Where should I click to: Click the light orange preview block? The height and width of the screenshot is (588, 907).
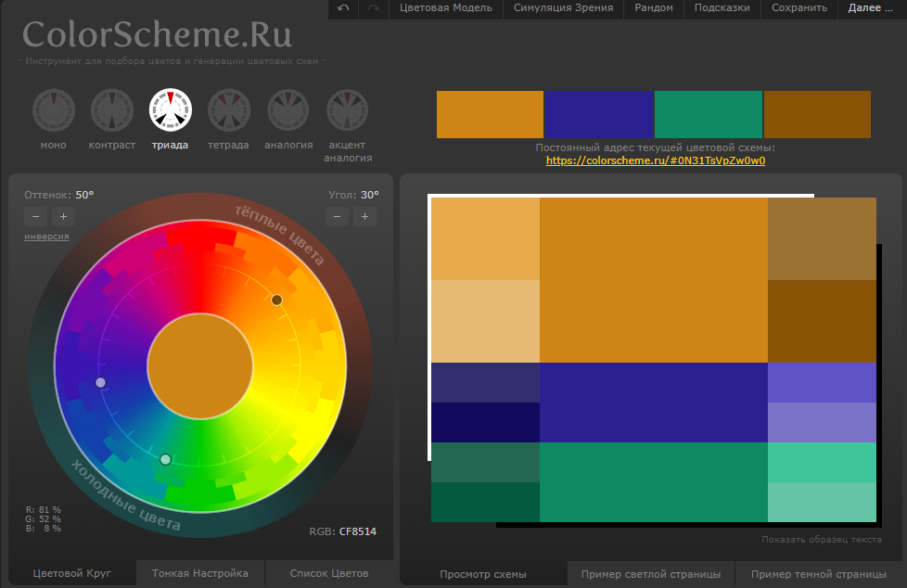pyautogui.click(x=485, y=239)
